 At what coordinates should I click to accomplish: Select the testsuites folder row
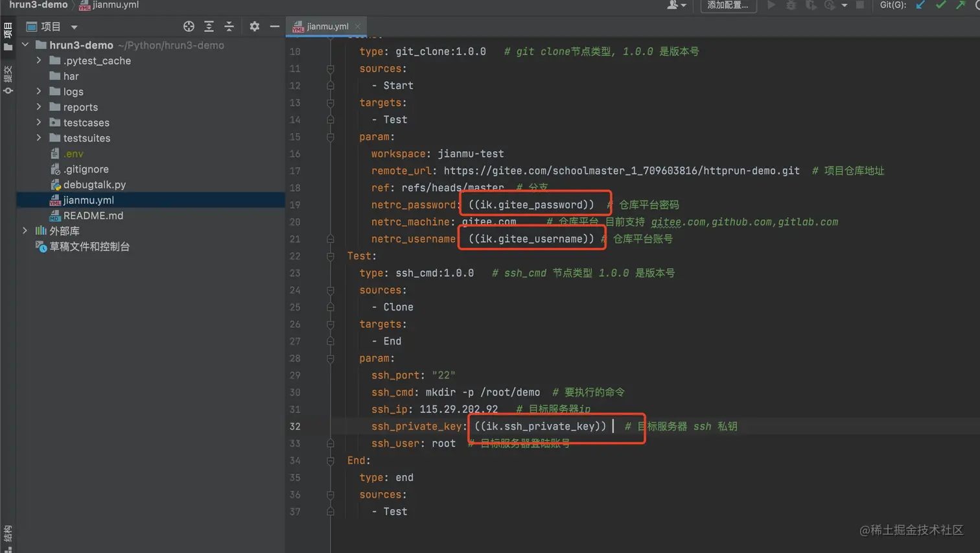pyautogui.click(x=151, y=138)
